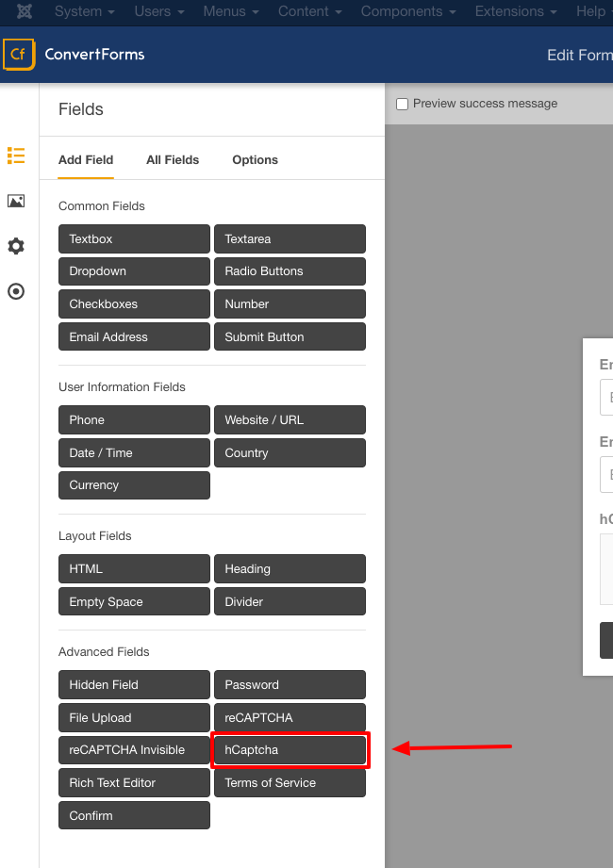This screenshot has height=868, width=613.
Task: Open the Extensions dropdown menu
Action: [516, 11]
